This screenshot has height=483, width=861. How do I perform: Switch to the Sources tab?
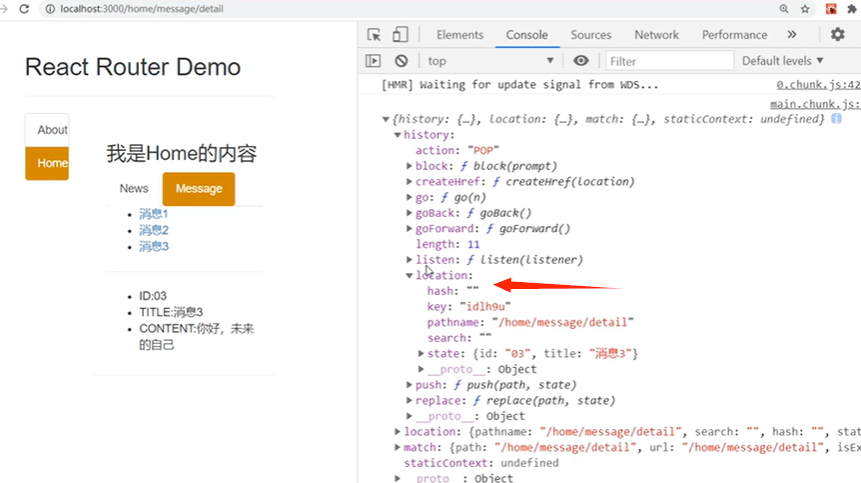tap(590, 35)
